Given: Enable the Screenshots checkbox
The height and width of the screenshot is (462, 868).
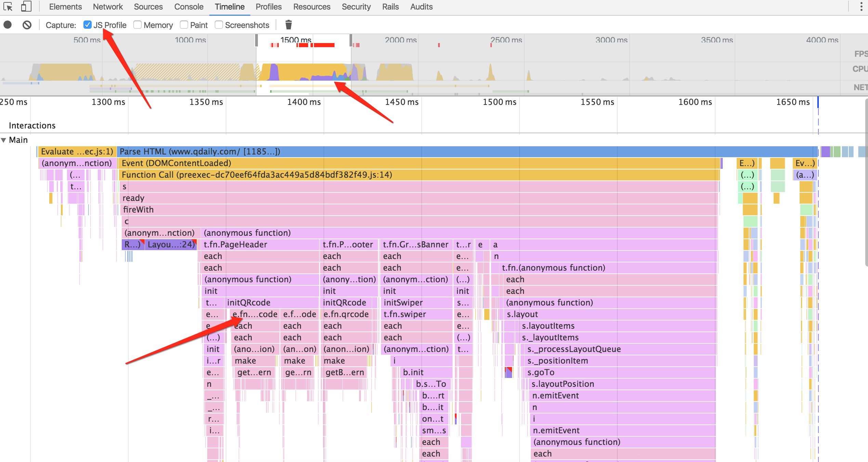Looking at the screenshot, I should click(x=219, y=25).
